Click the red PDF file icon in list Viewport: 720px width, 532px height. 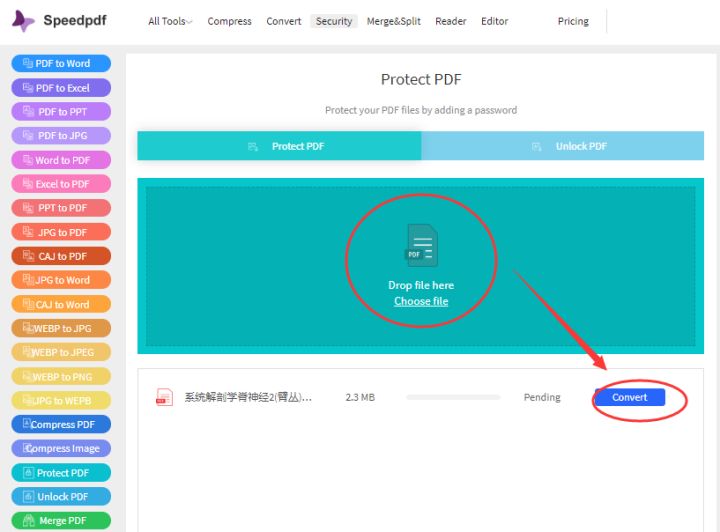click(x=164, y=397)
